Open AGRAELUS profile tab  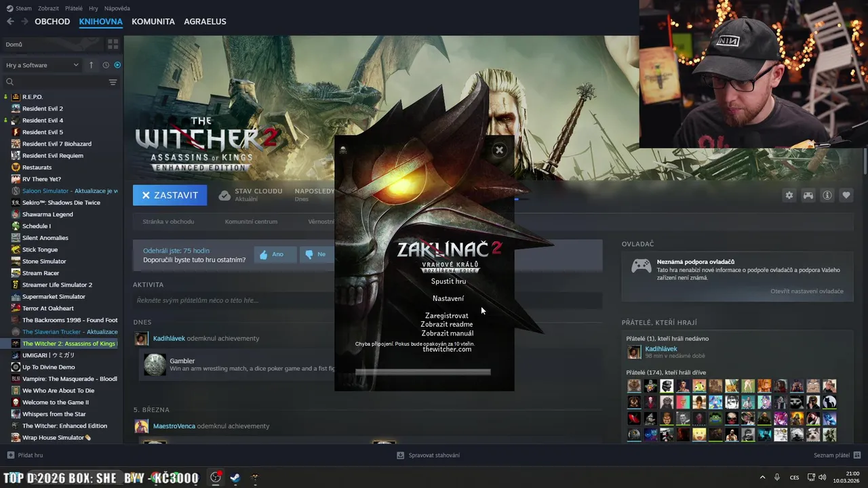(x=205, y=22)
